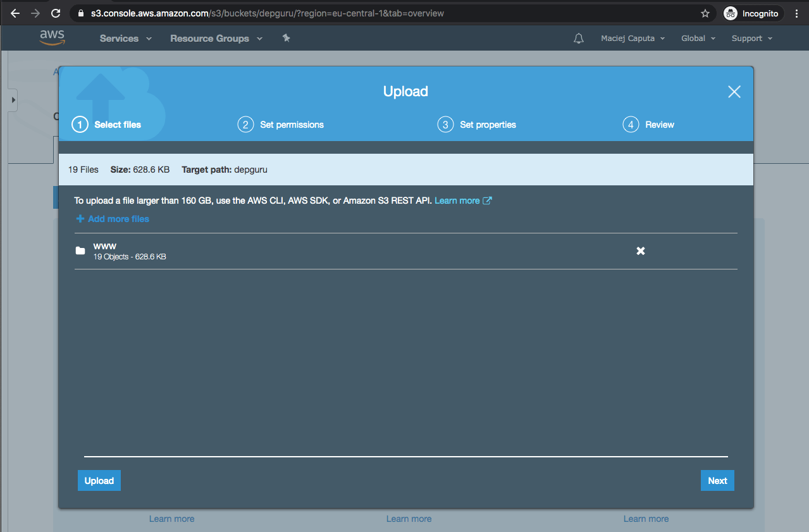The width and height of the screenshot is (809, 532).
Task: Expand the Services dropdown
Action: coord(125,39)
